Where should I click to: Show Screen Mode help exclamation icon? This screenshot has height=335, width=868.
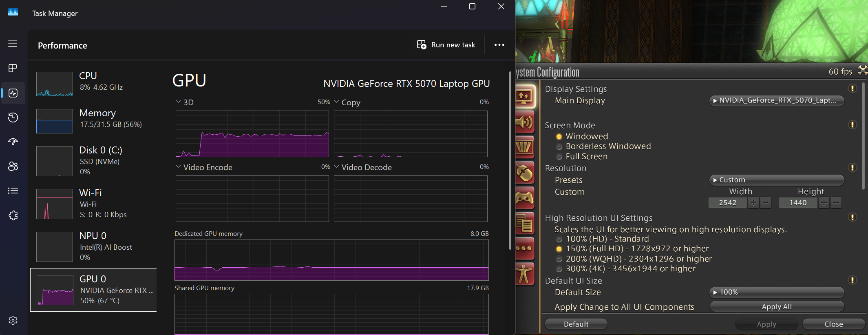coord(852,125)
